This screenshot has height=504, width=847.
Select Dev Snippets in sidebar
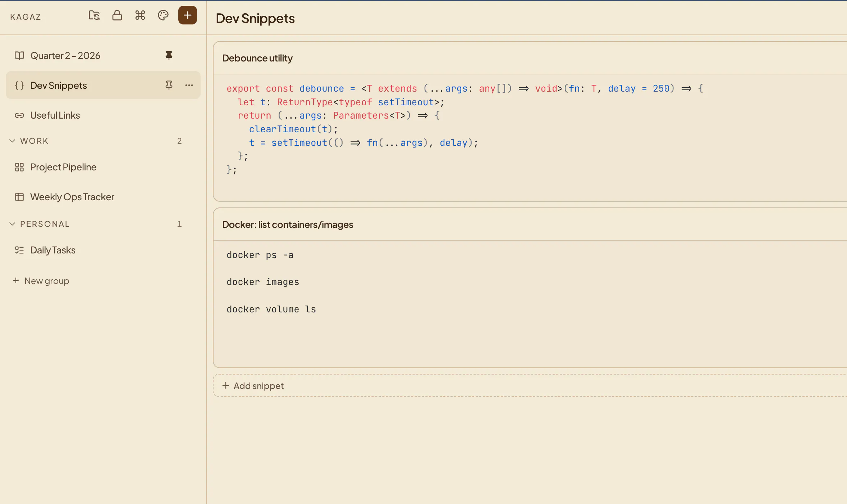[x=103, y=85]
